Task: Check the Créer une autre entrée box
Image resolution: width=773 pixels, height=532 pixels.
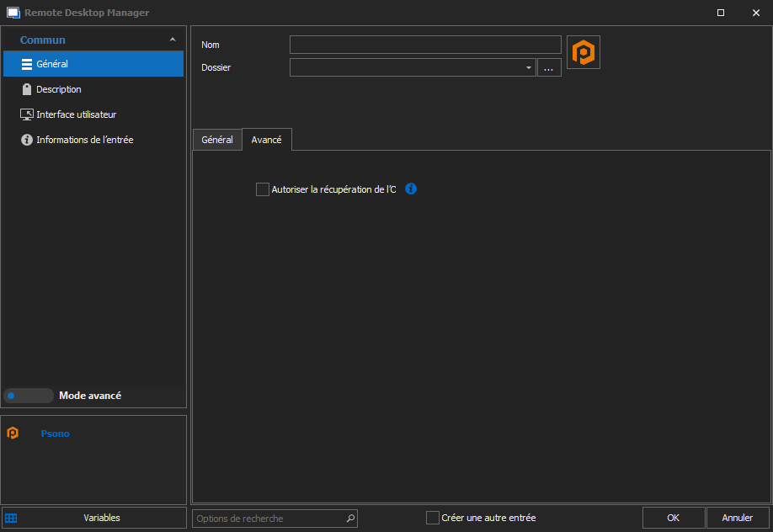Action: tap(433, 518)
